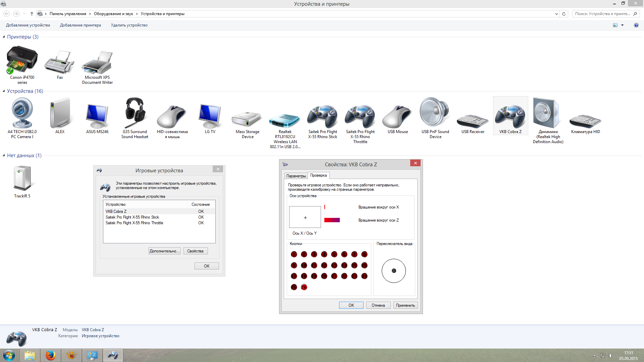Click the point-of-view hat switch circle
This screenshot has width=644, height=362.
(x=394, y=270)
